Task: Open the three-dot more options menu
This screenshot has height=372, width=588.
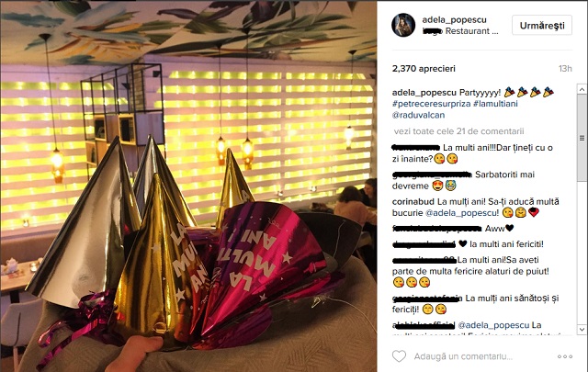Action: point(565,356)
